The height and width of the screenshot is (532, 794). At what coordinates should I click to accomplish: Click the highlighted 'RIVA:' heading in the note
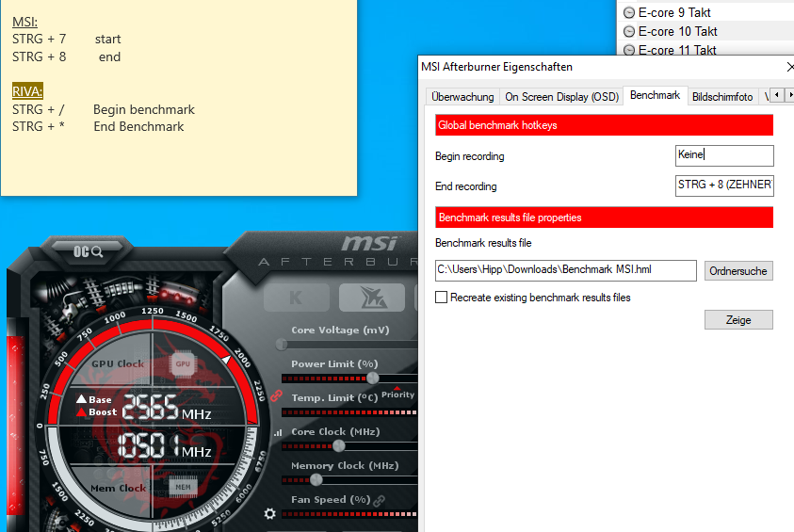(x=27, y=91)
